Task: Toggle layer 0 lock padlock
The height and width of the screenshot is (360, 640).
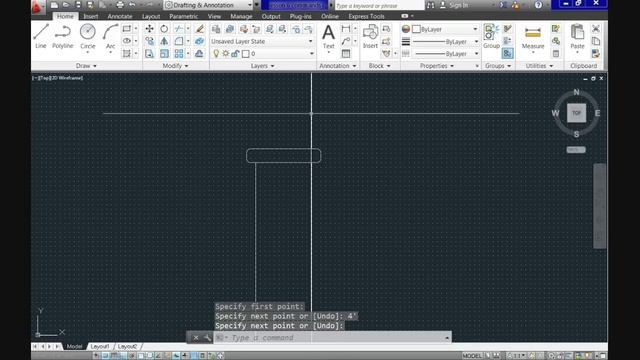Action: coord(235,53)
